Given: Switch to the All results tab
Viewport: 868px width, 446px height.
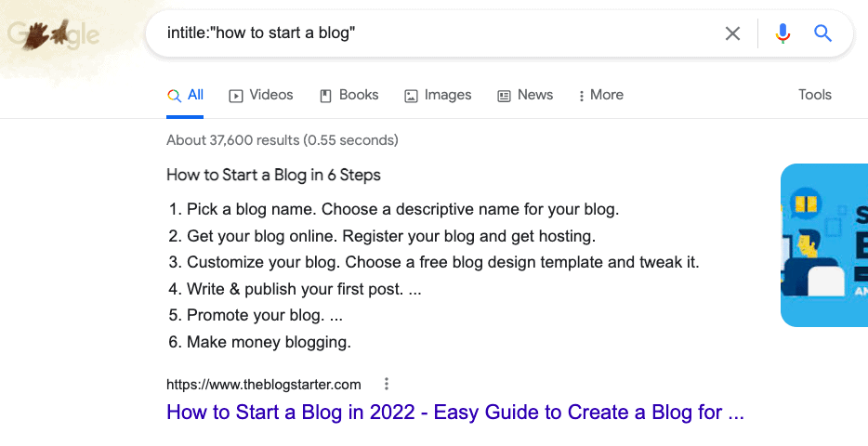Looking at the screenshot, I should coord(185,95).
